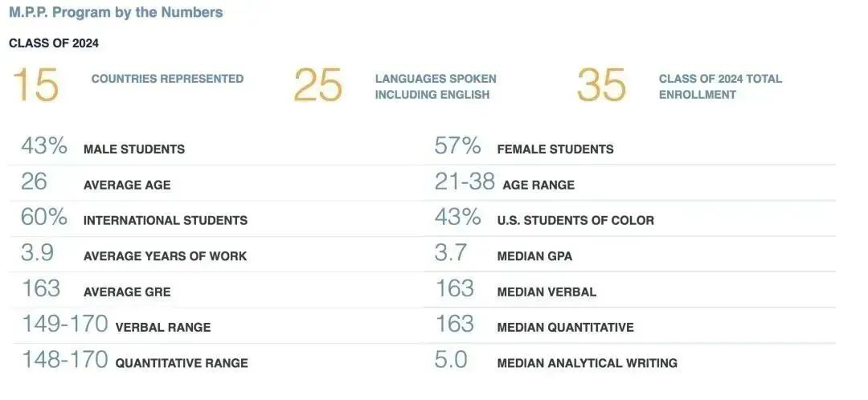Select the Class of 2024 label
868x400 pixels.
pos(54,43)
